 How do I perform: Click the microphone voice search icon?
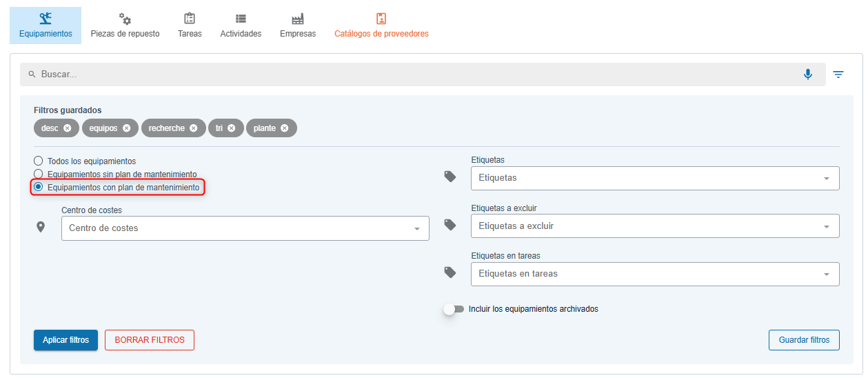807,74
